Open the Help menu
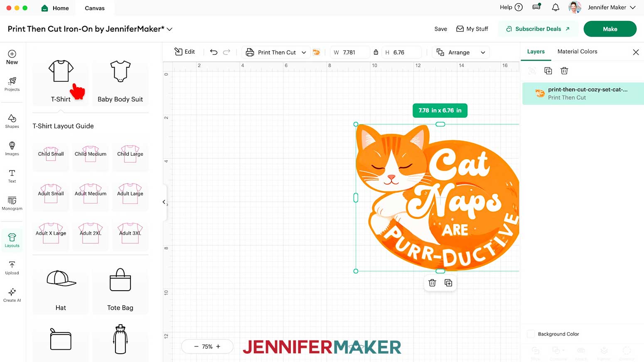 511,7
